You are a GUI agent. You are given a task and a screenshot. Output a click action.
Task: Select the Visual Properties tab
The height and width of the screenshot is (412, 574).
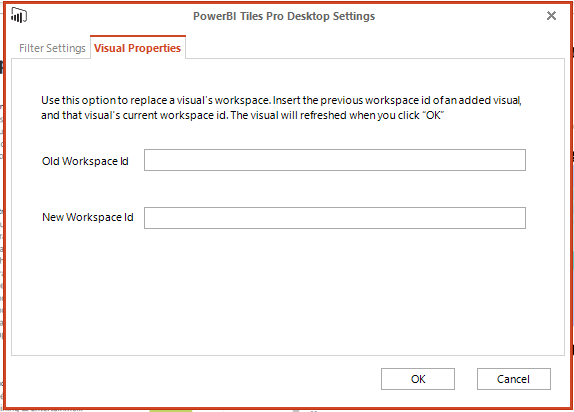pyautogui.click(x=137, y=48)
